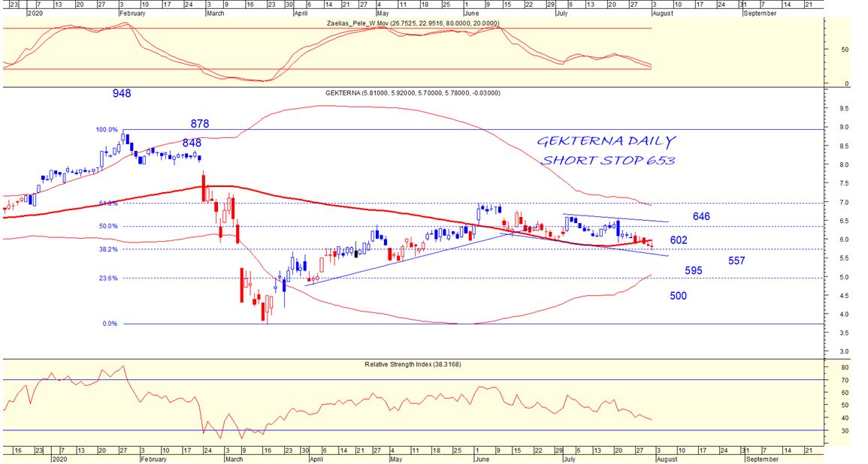This screenshot has width=868, height=464.
Task: Select the 848 price annotation
Action: pyautogui.click(x=192, y=143)
